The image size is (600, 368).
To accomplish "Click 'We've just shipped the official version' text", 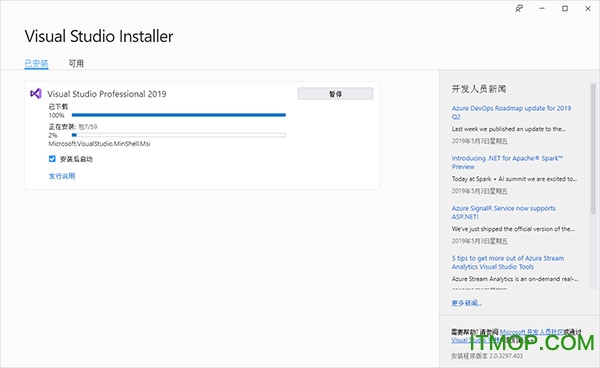I will coord(513,229).
